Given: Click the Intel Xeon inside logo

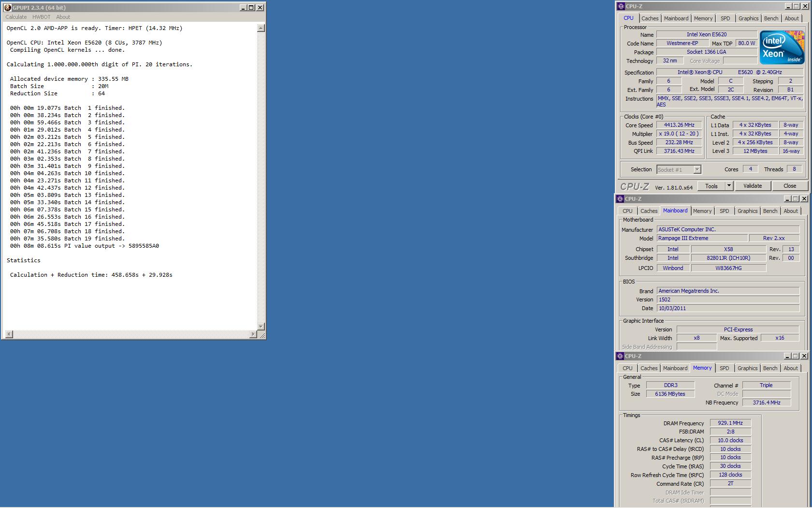Looking at the screenshot, I should click(x=782, y=47).
